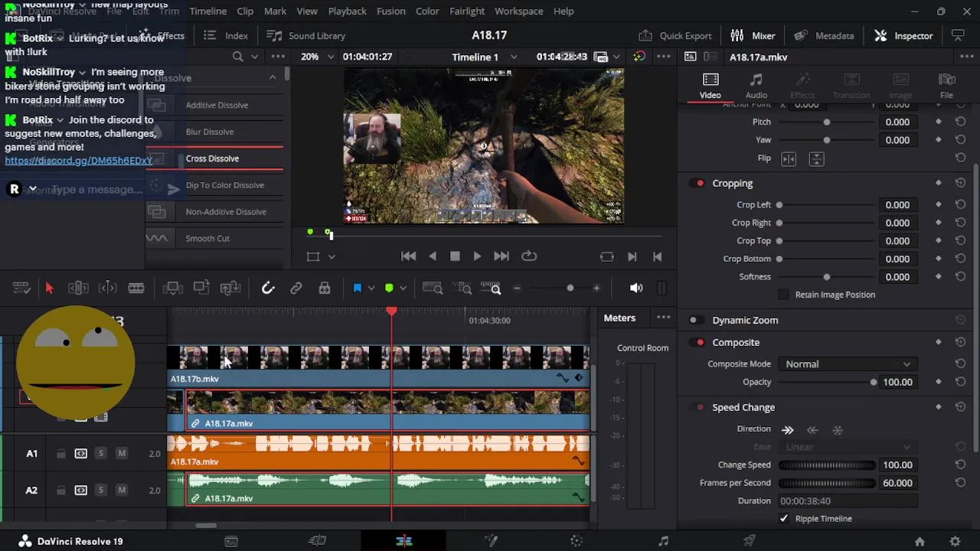The width and height of the screenshot is (980, 551).
Task: Play the timeline forward
Action: click(x=477, y=257)
